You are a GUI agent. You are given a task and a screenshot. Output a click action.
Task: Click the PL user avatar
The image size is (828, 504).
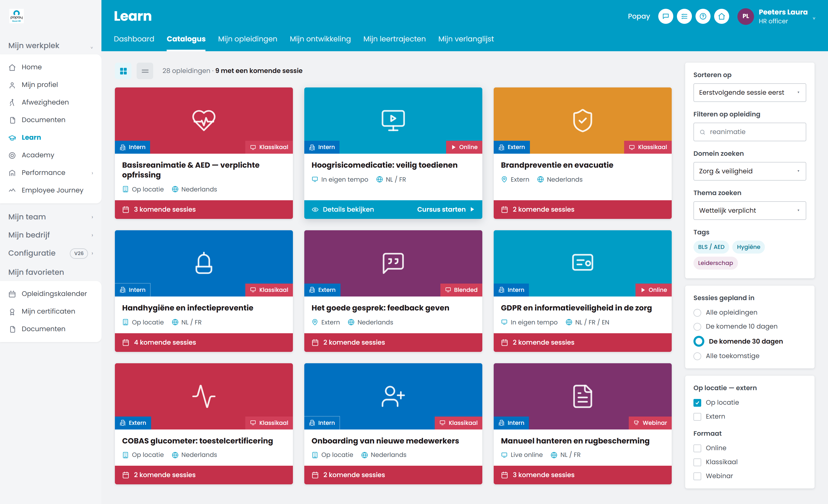pos(746,16)
